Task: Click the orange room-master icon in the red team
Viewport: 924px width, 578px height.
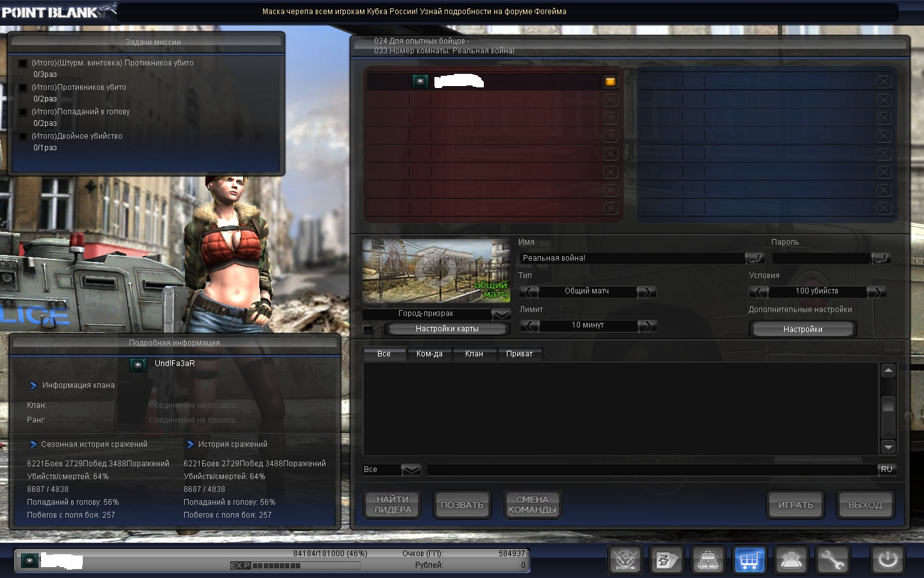Action: (610, 82)
